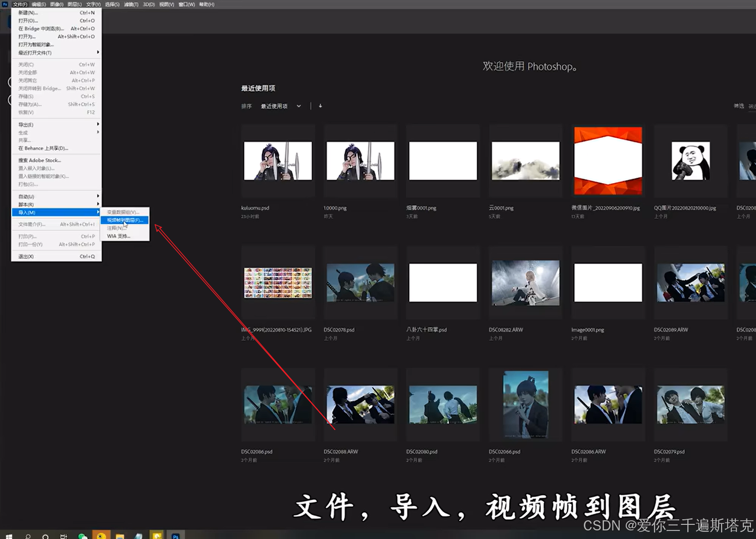Open WeChat from the taskbar

pyautogui.click(x=82, y=536)
